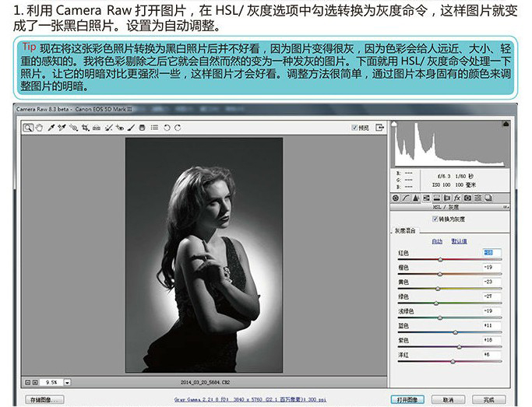532x407 pixels.
Task: Select the Zoom tool in toolbar
Action: point(28,128)
